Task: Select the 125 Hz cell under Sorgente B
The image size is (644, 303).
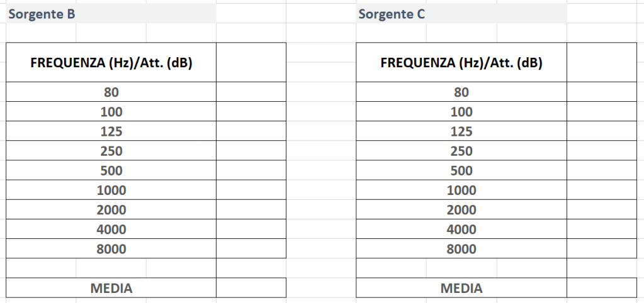Action: pyautogui.click(x=111, y=131)
